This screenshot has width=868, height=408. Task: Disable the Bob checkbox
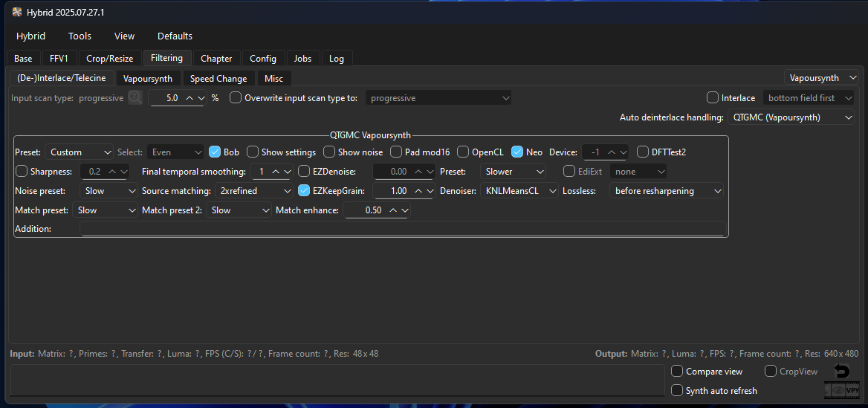216,152
